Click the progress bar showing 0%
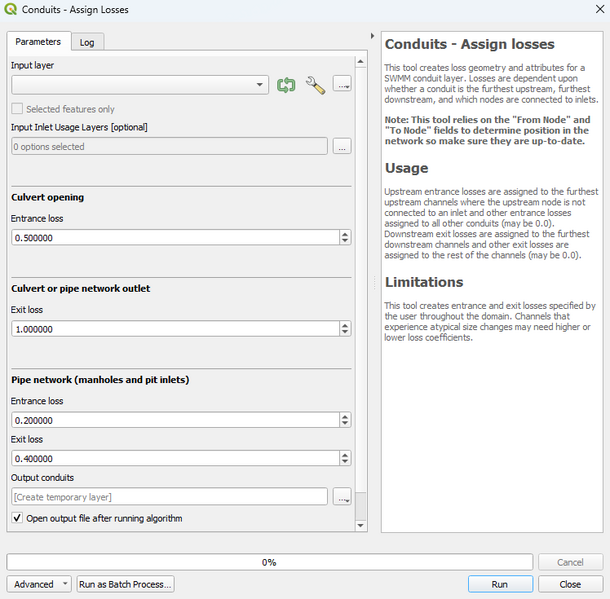The height and width of the screenshot is (599, 610). (268, 562)
